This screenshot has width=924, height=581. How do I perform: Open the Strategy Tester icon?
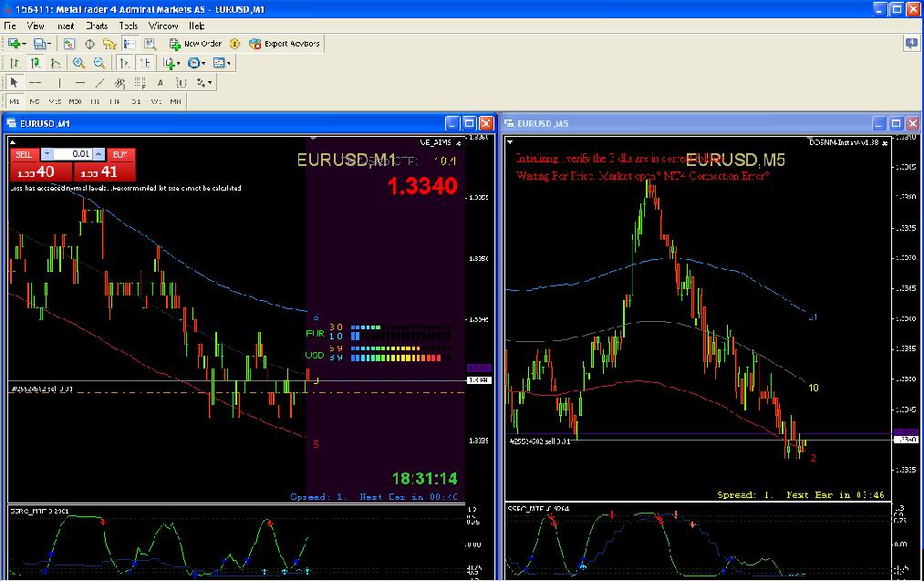pos(150,44)
